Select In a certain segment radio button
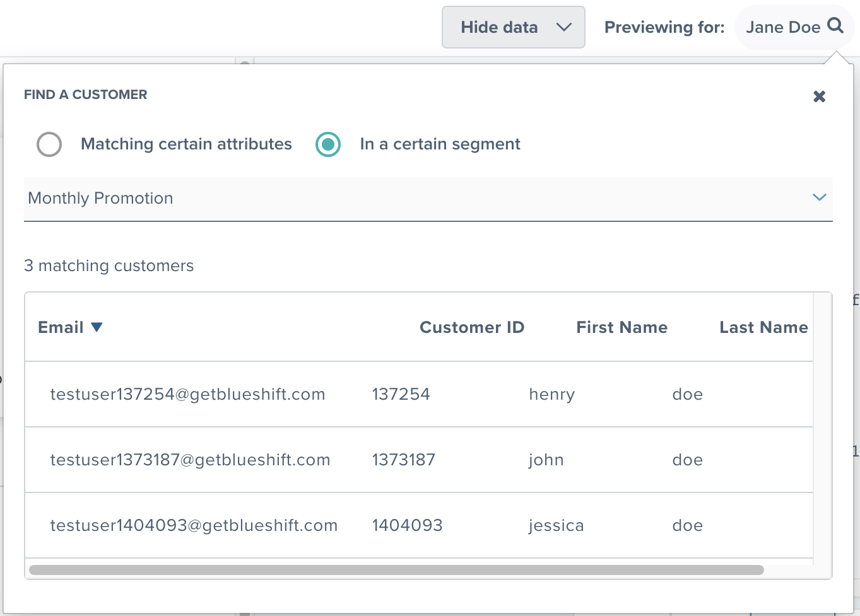The width and height of the screenshot is (860, 616). [x=328, y=144]
